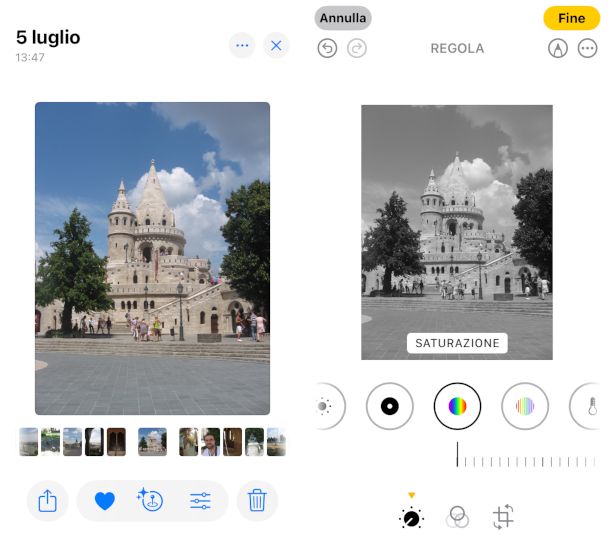
Task: Tap the saturation value ruler slider
Action: click(x=526, y=455)
